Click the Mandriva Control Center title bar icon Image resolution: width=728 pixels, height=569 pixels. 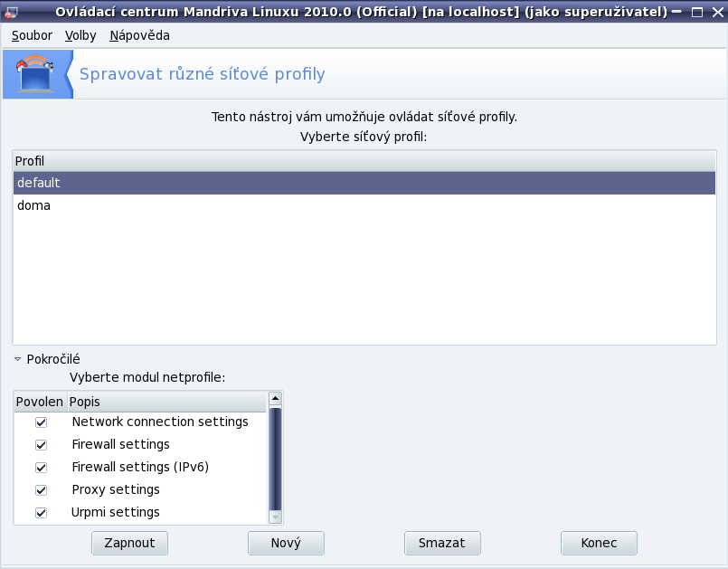tap(10, 12)
